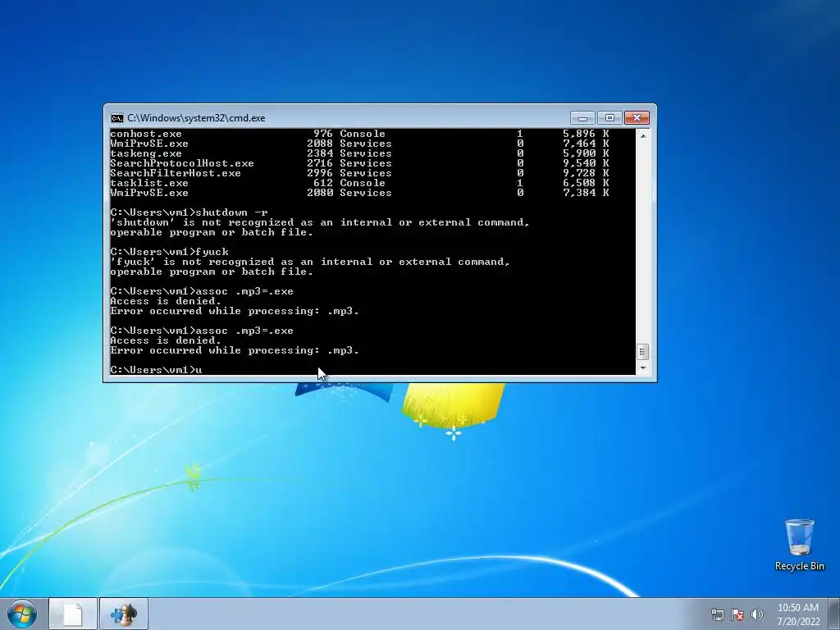Show the clock reading 10:50 AM
The width and height of the screenshot is (840, 630).
tap(798, 608)
